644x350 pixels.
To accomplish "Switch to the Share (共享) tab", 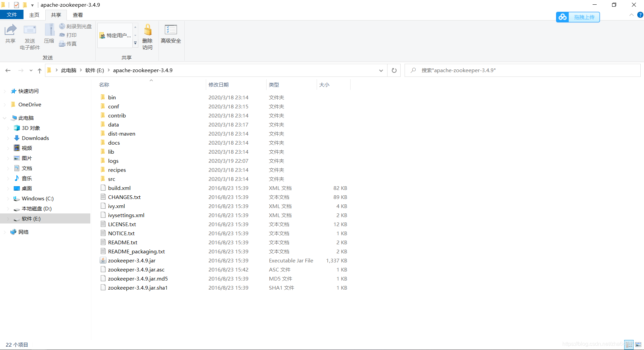I will point(56,15).
